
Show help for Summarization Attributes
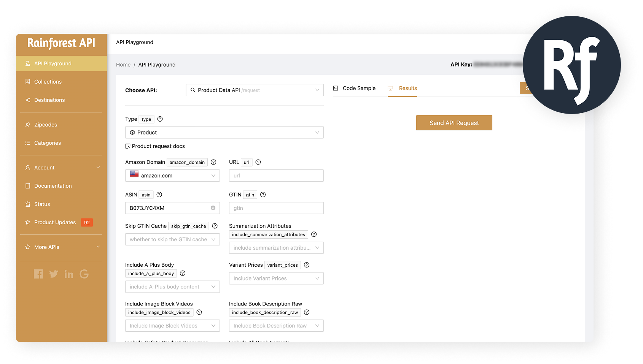[x=314, y=234]
